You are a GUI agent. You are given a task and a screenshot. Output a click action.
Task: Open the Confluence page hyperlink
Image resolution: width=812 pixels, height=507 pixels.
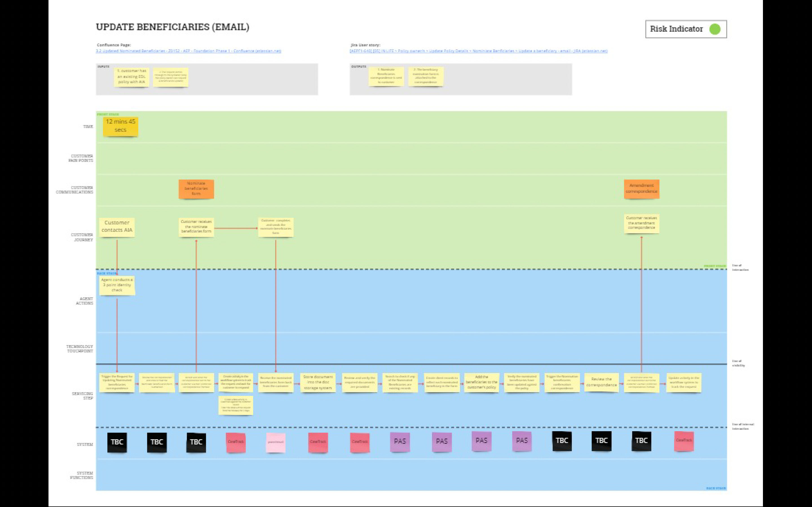pyautogui.click(x=188, y=51)
